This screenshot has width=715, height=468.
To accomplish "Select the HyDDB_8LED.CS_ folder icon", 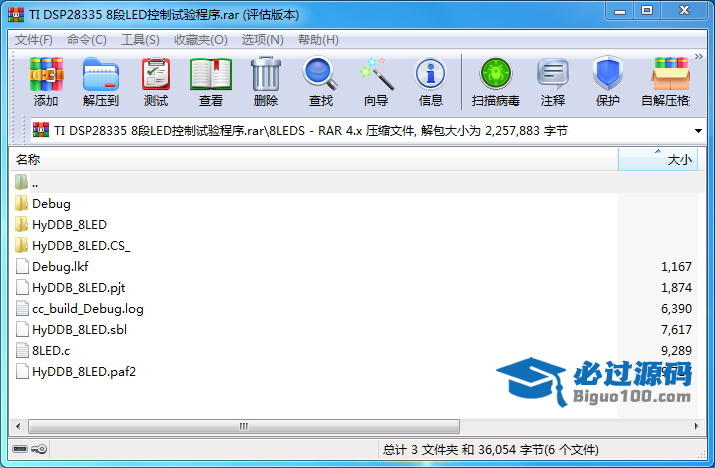I will [21, 245].
